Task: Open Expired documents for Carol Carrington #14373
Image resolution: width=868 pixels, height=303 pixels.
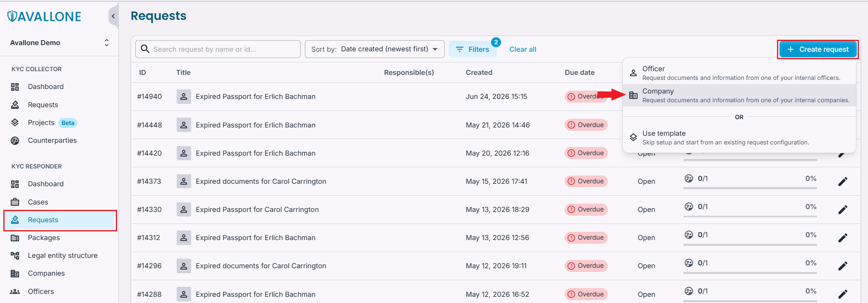Action: tap(261, 181)
